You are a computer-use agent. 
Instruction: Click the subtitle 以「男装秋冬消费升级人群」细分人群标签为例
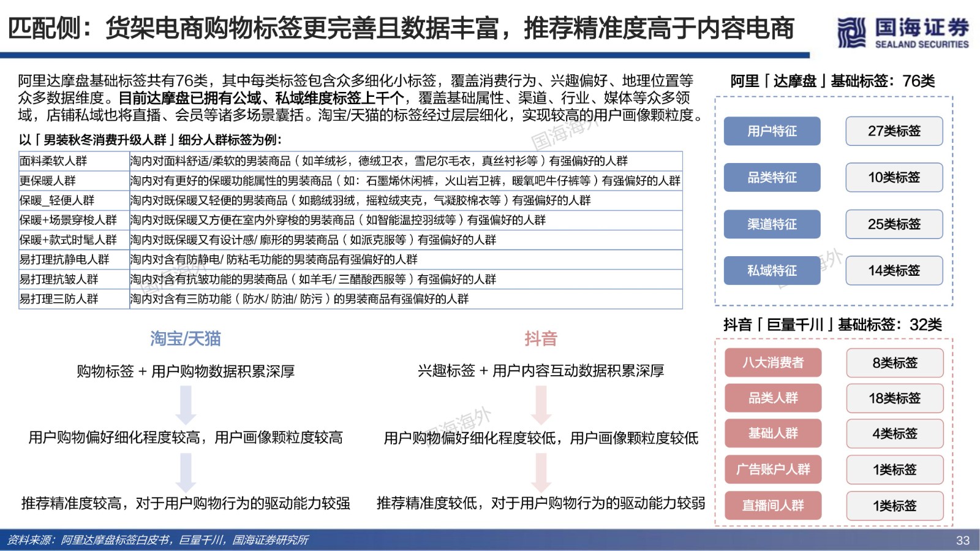150,140
